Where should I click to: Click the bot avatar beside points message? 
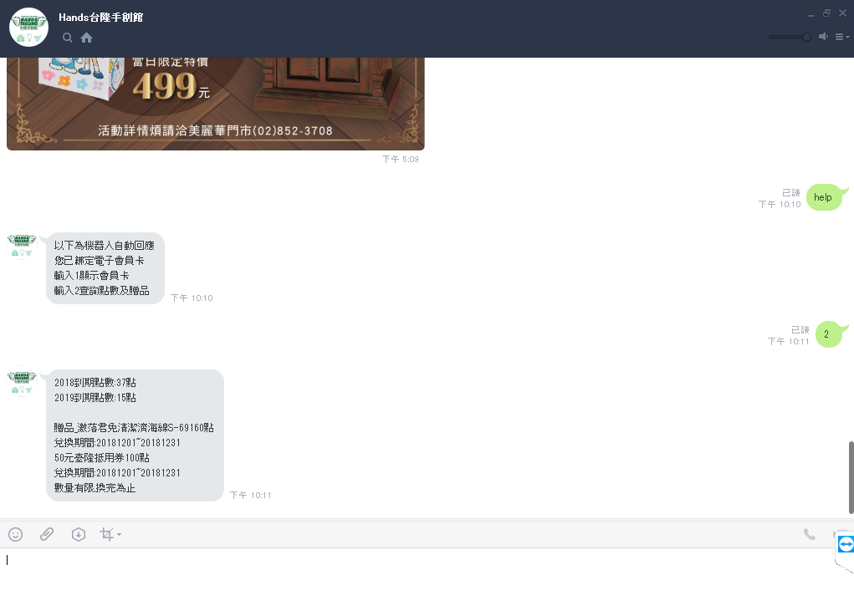point(22,381)
